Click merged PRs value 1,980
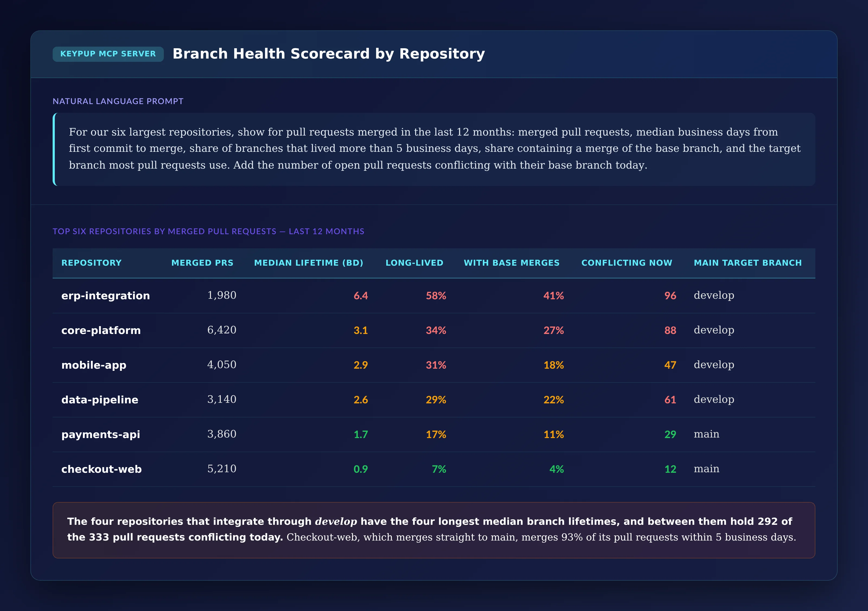This screenshot has width=868, height=611. pyautogui.click(x=222, y=295)
